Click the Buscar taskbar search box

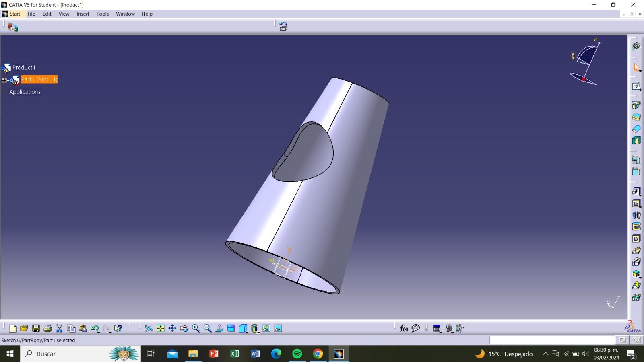tap(80, 354)
